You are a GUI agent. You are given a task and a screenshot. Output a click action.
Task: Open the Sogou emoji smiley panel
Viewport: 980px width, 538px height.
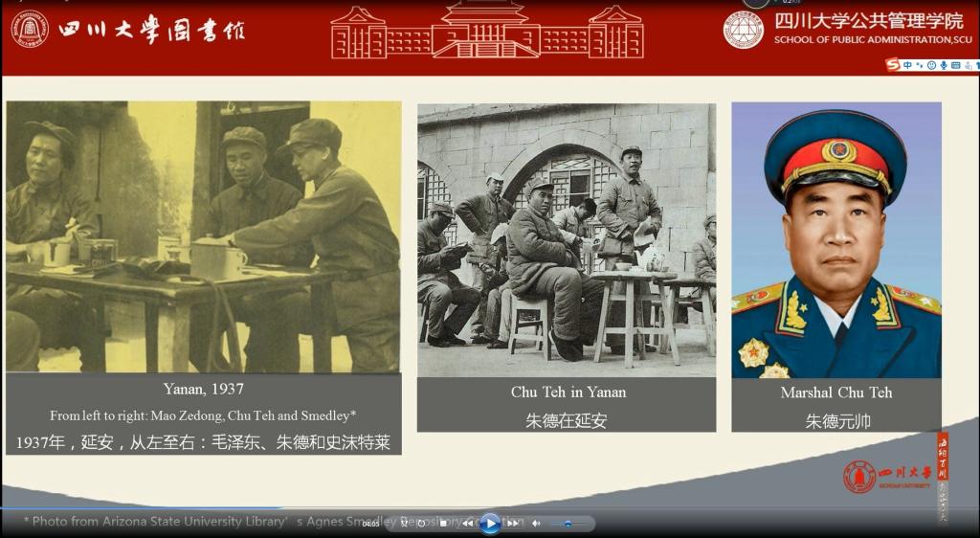point(931,65)
